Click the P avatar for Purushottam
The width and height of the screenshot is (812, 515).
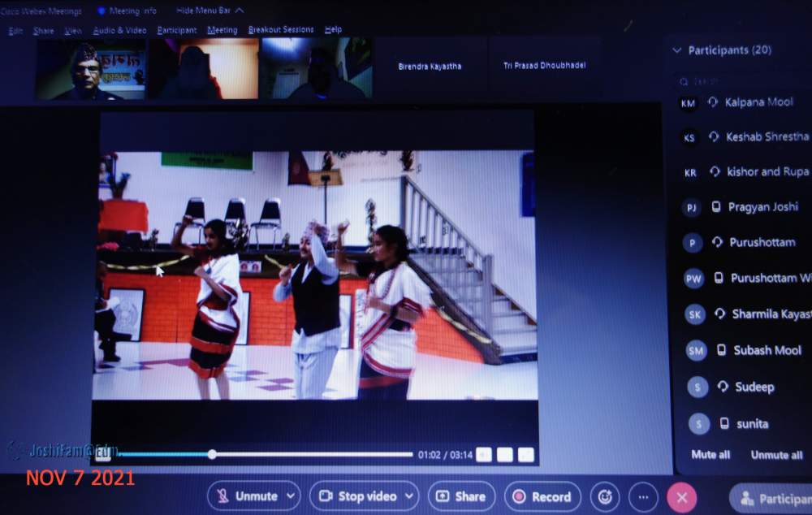693,244
